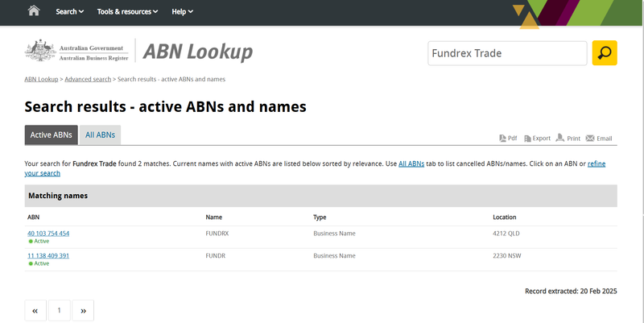This screenshot has width=644, height=323.
Task: Click the FUNDR name cell
Action: click(216, 255)
